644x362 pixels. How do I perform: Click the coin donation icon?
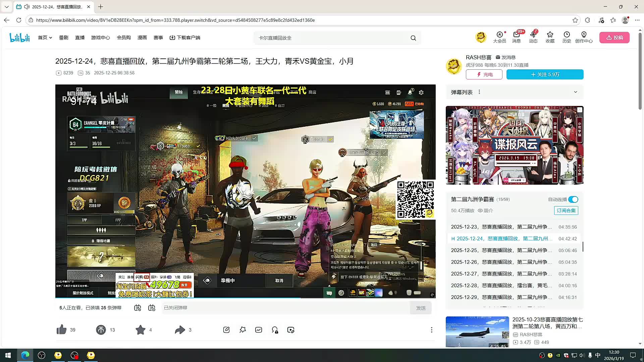101,330
